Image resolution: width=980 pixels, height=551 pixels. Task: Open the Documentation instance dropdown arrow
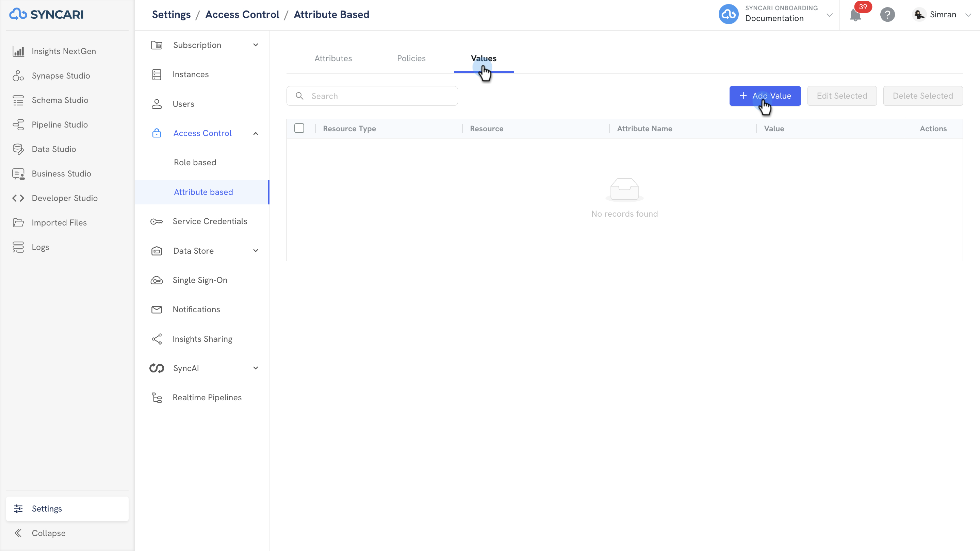click(x=830, y=15)
